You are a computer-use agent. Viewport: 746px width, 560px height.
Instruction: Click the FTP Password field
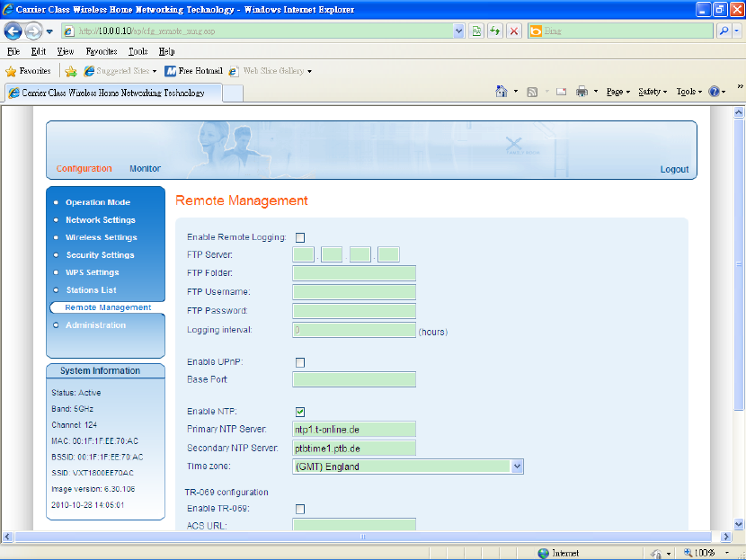354,311
